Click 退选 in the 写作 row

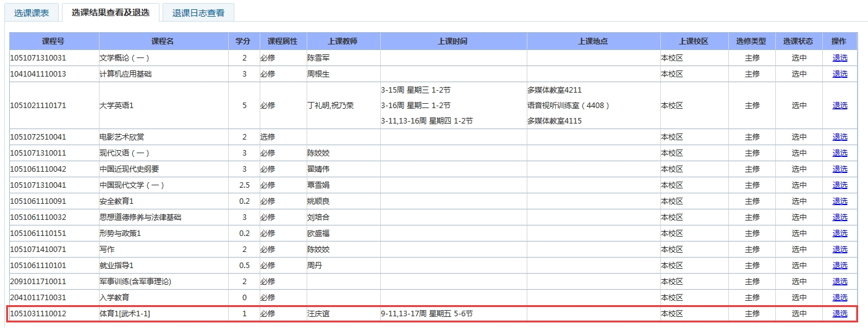pyautogui.click(x=840, y=250)
